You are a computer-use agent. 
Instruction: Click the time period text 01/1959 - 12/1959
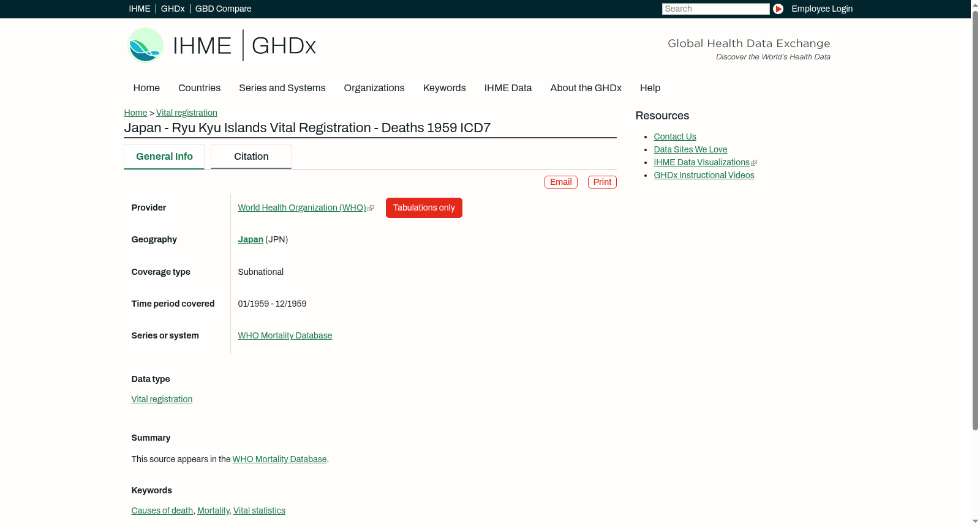pos(272,304)
